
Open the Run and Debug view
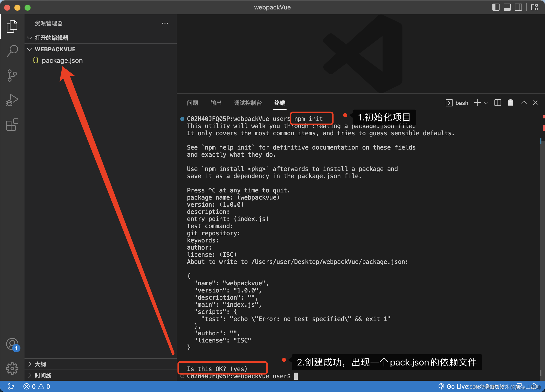tap(12, 100)
